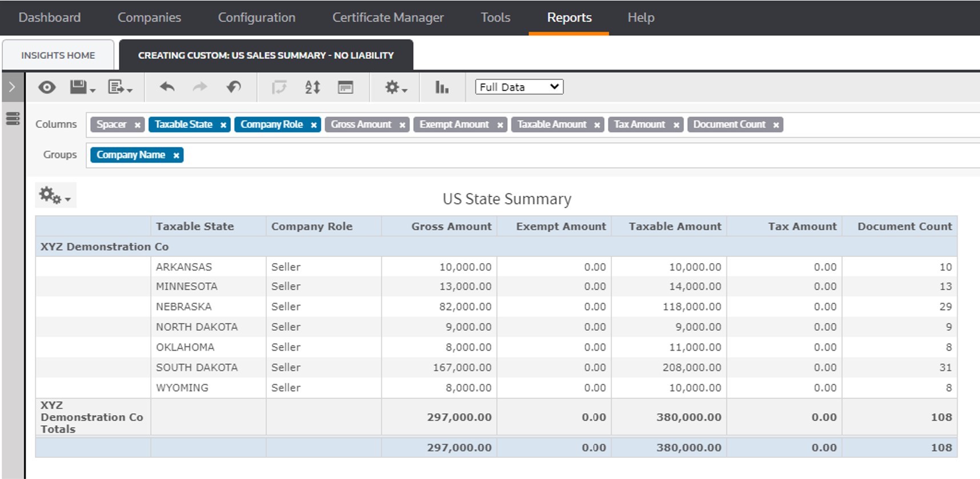The height and width of the screenshot is (479, 980).
Task: Click the Undo arrow icon
Action: pos(167,87)
